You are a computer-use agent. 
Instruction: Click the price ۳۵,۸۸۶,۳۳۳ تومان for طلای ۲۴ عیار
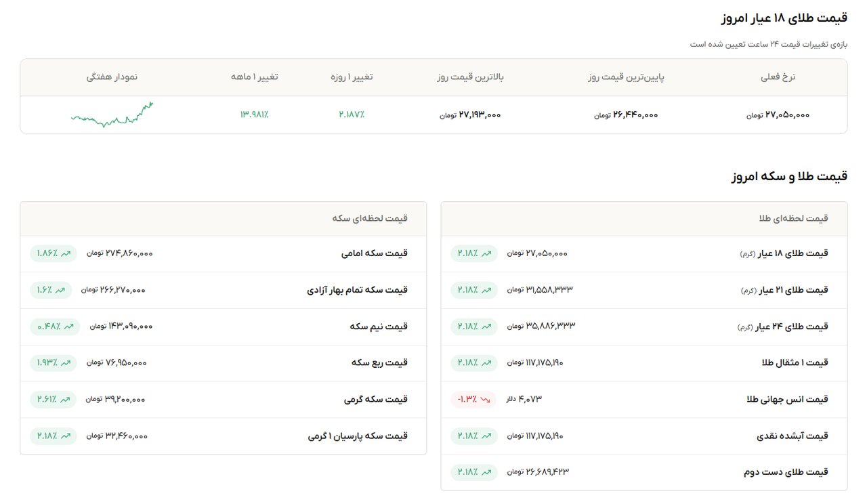(541, 327)
